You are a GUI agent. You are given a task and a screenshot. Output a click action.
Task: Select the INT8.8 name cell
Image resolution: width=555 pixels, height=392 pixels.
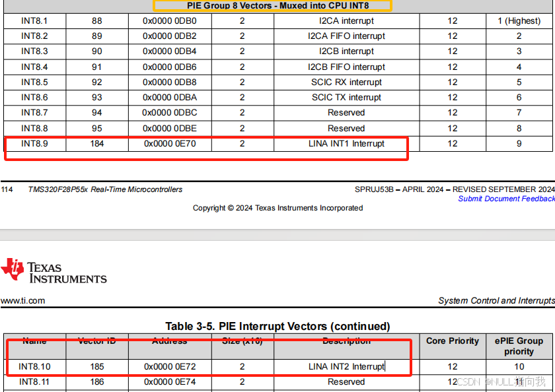pos(34,128)
